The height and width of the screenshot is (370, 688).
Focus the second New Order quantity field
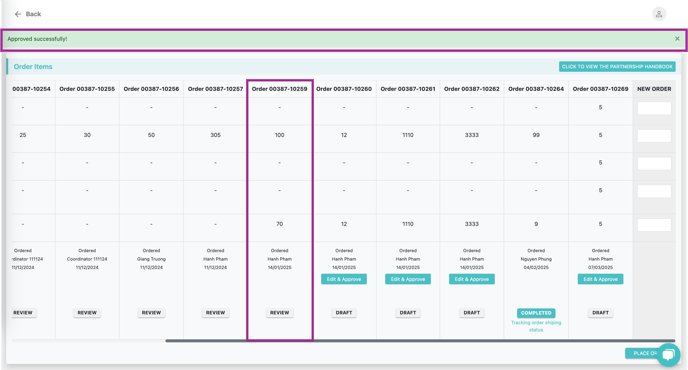coord(654,136)
